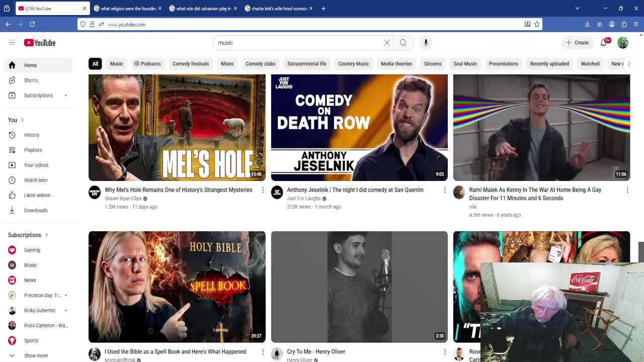Click the YouTube logo
644x362 pixels.
[x=40, y=43]
